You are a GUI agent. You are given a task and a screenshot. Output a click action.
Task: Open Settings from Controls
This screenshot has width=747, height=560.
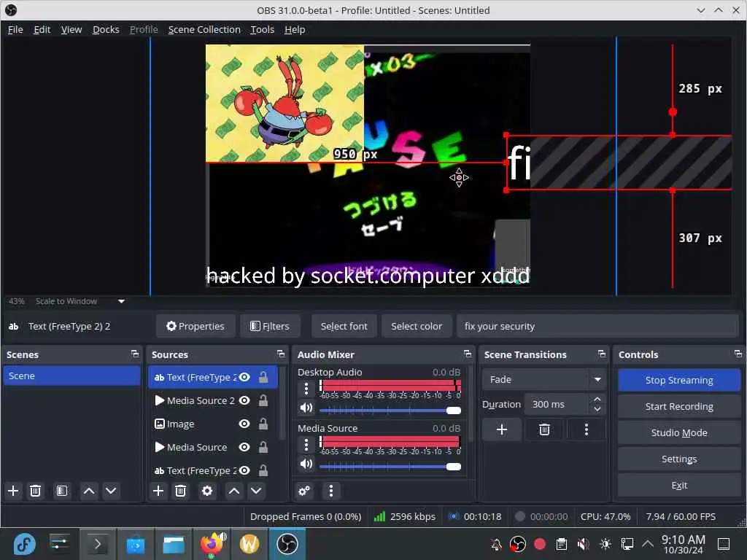[679, 459]
